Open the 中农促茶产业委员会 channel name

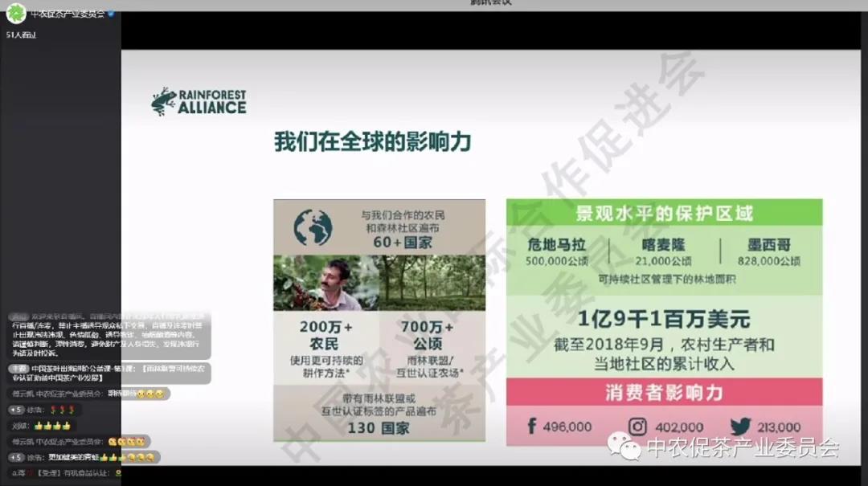tap(67, 14)
